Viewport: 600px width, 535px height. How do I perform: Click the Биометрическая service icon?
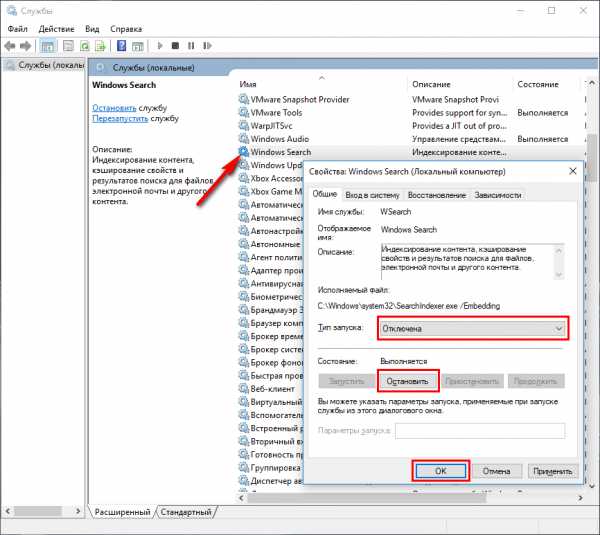point(244,297)
